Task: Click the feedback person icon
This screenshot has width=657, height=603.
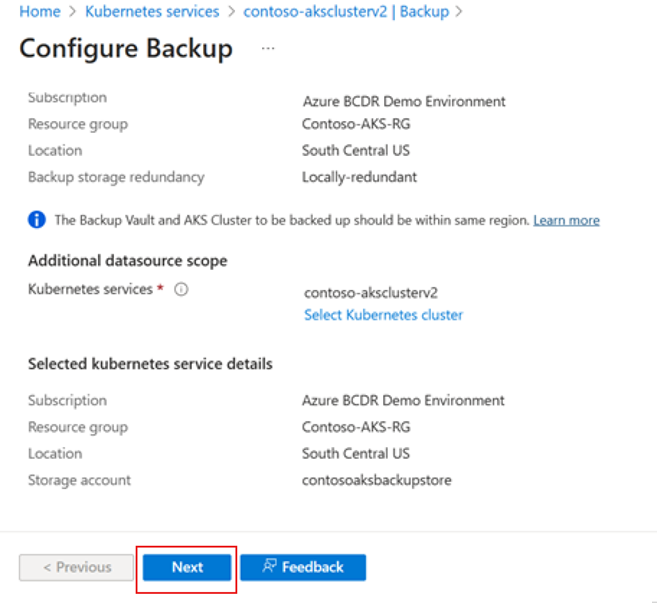Action: (x=268, y=567)
